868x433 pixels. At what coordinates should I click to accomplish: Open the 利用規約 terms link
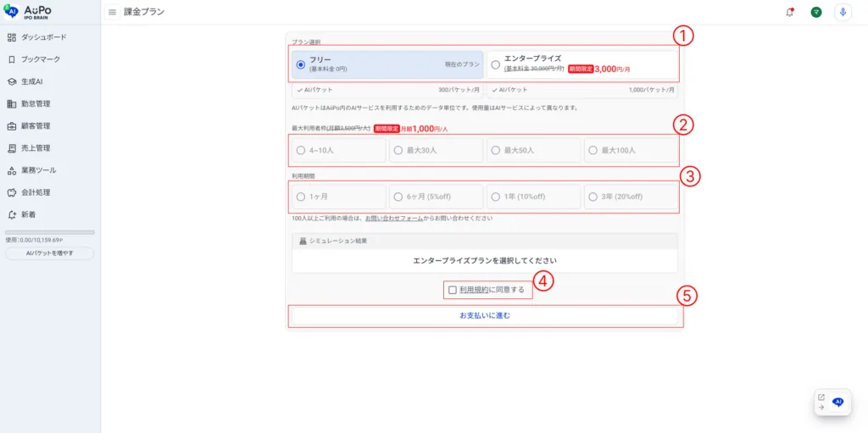[474, 290]
